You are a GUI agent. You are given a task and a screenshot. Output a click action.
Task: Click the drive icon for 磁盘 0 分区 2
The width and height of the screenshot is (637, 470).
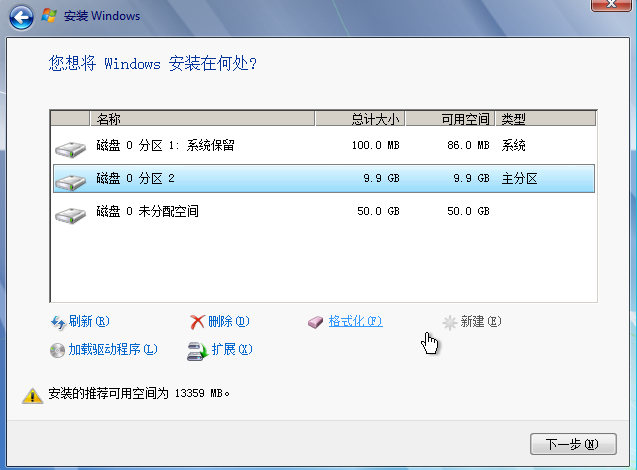[71, 182]
